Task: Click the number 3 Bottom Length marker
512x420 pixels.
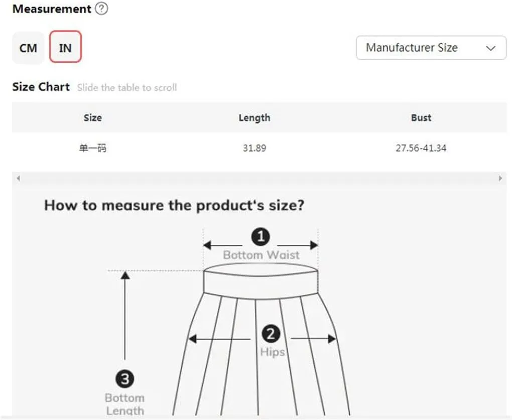Action: [124, 379]
